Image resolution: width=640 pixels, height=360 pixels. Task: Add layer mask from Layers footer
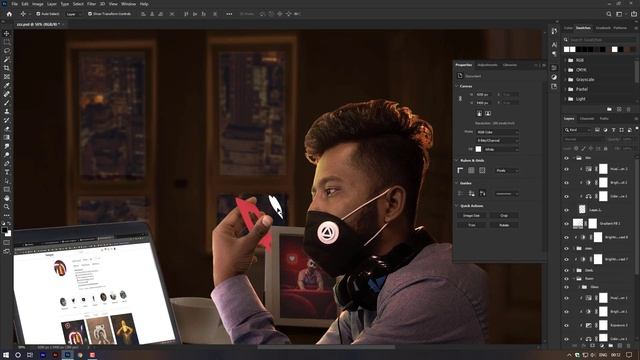(593, 345)
